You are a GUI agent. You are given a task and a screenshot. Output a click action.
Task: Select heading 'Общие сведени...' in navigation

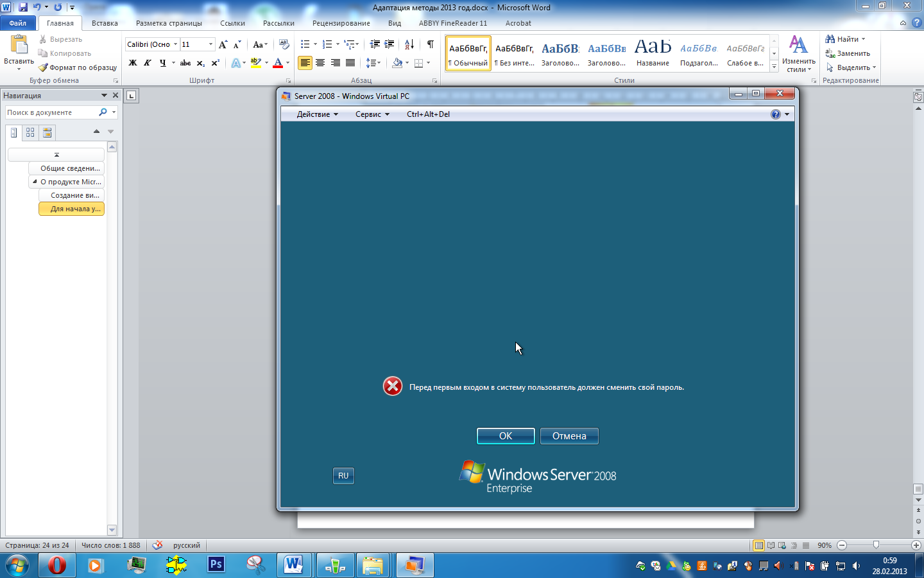pyautogui.click(x=66, y=168)
